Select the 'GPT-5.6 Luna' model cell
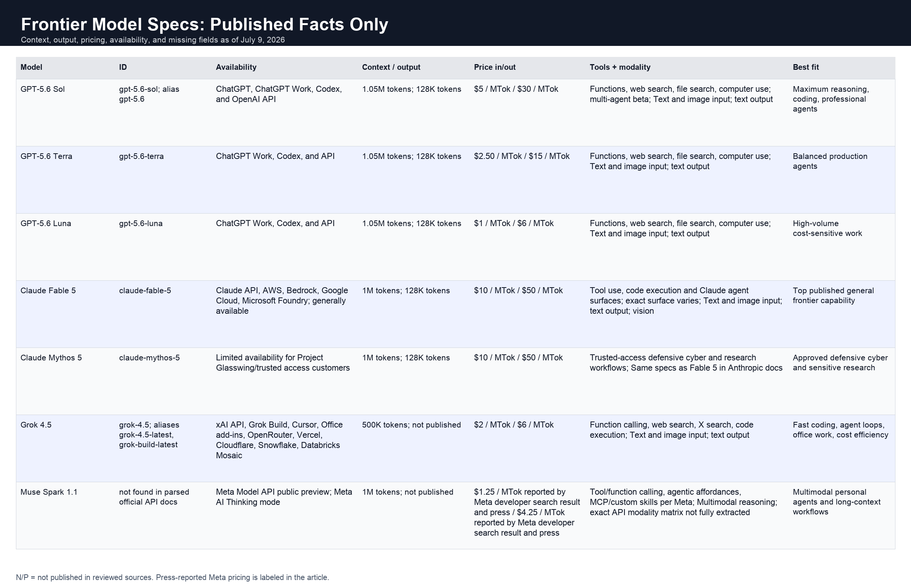Image resolution: width=911 pixels, height=588 pixels. [46, 224]
